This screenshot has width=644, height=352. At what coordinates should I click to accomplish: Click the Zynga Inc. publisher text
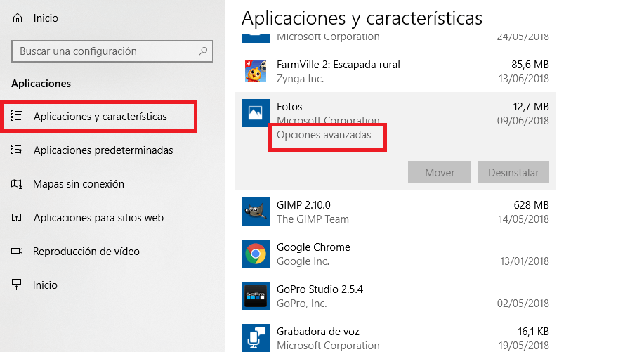pyautogui.click(x=301, y=79)
